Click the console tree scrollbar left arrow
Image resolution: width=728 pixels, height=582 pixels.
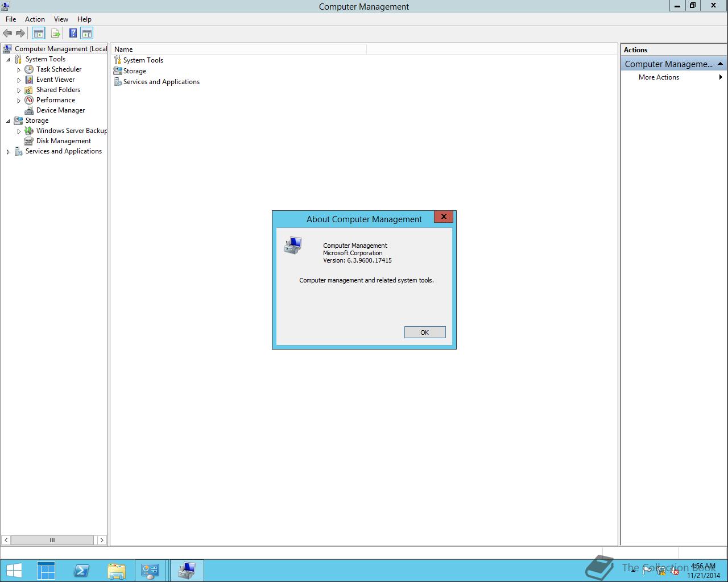click(x=6, y=540)
